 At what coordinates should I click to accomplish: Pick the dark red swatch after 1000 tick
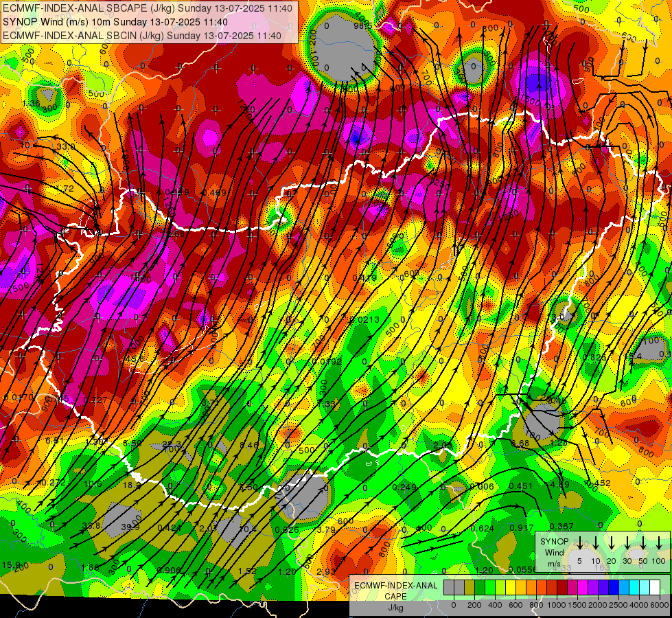coord(562,588)
